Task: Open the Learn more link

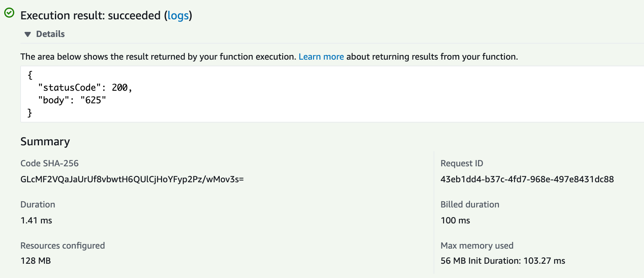Action: 321,57
